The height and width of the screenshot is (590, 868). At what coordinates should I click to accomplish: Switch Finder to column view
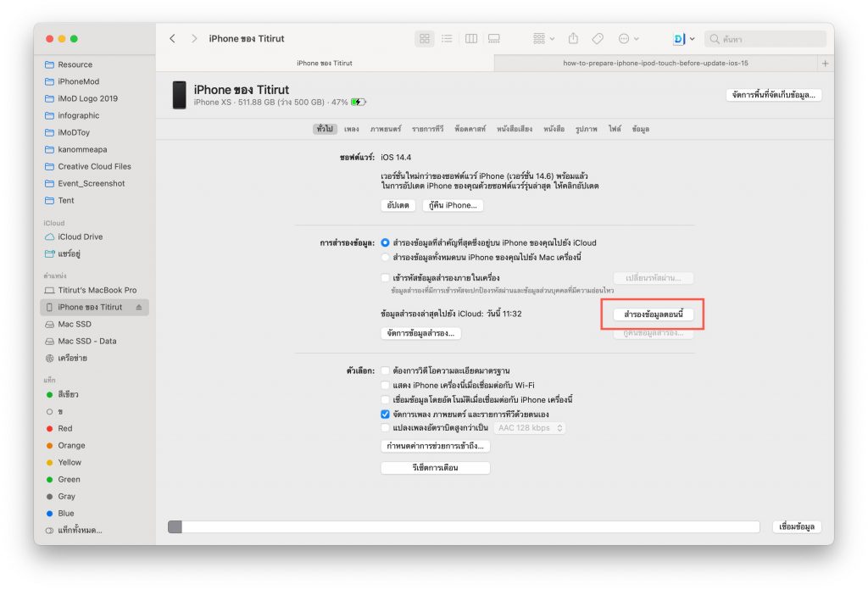[x=470, y=39]
